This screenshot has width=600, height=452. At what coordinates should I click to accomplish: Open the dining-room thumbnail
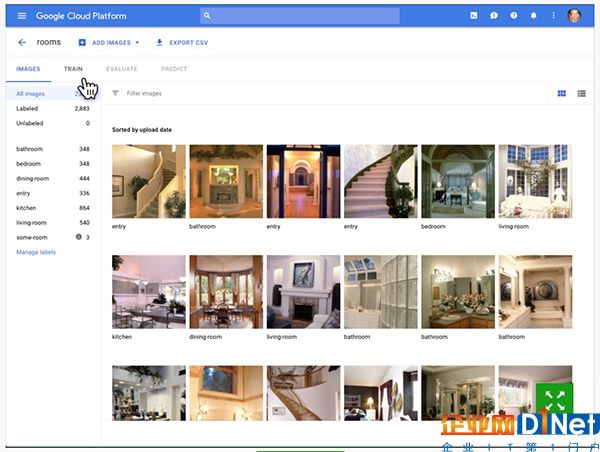pyautogui.click(x=226, y=292)
